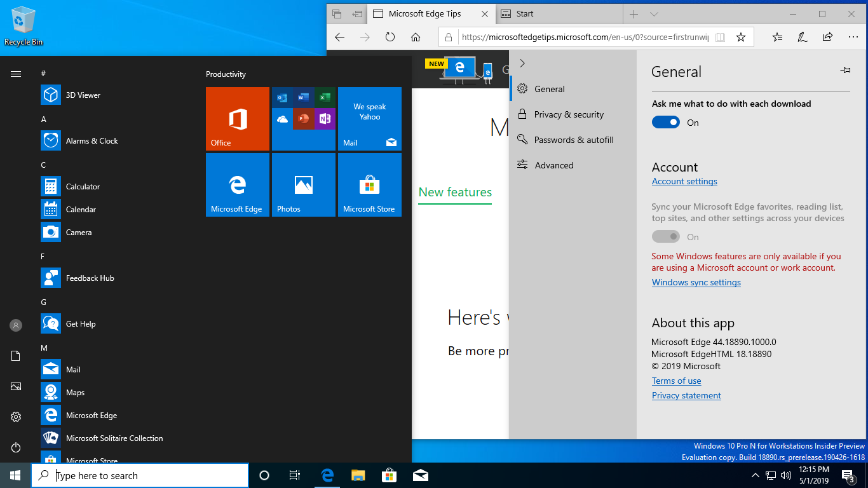
Task: Click the Windows Start button
Action: click(x=15, y=475)
